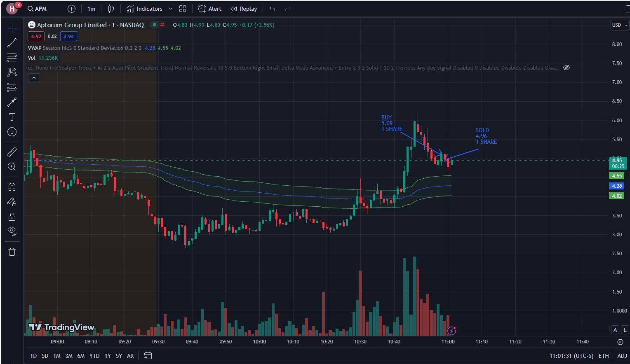
Task: Click the red data mode icon beside market status
Action: [162, 25]
